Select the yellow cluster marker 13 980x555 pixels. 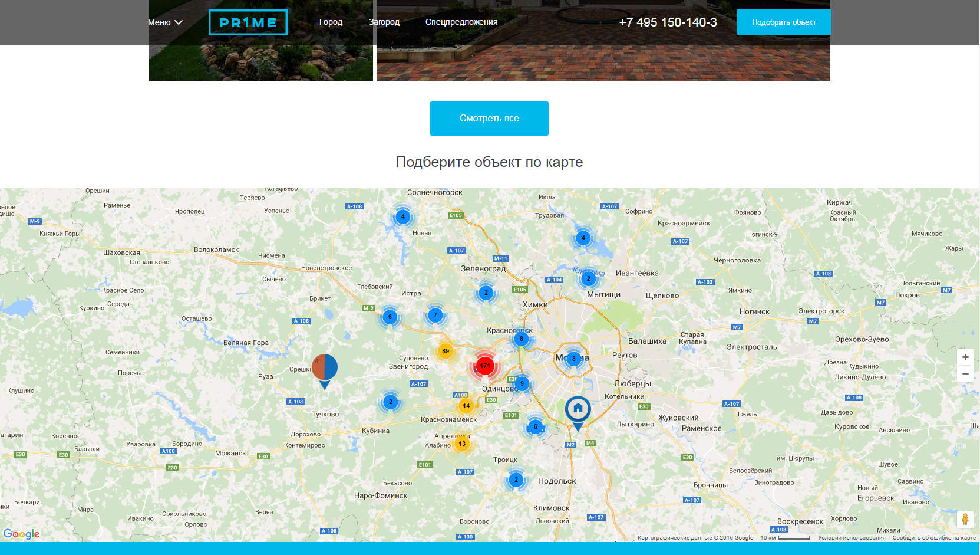(x=462, y=444)
